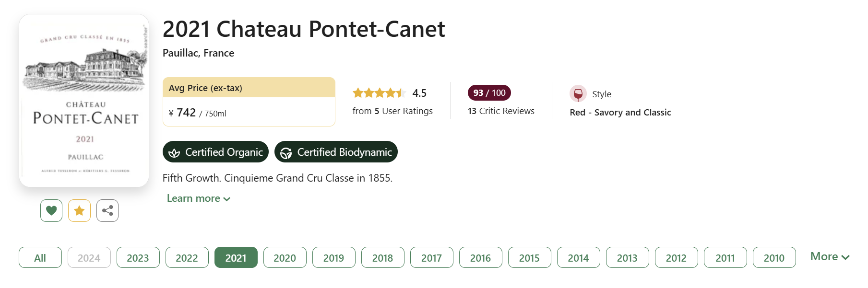The height and width of the screenshot is (288, 868).
Task: Choose the 2016 vintage
Action: tap(481, 257)
